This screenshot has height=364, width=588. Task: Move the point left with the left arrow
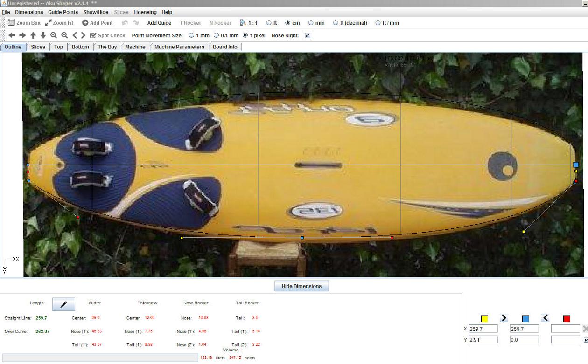pos(12,35)
